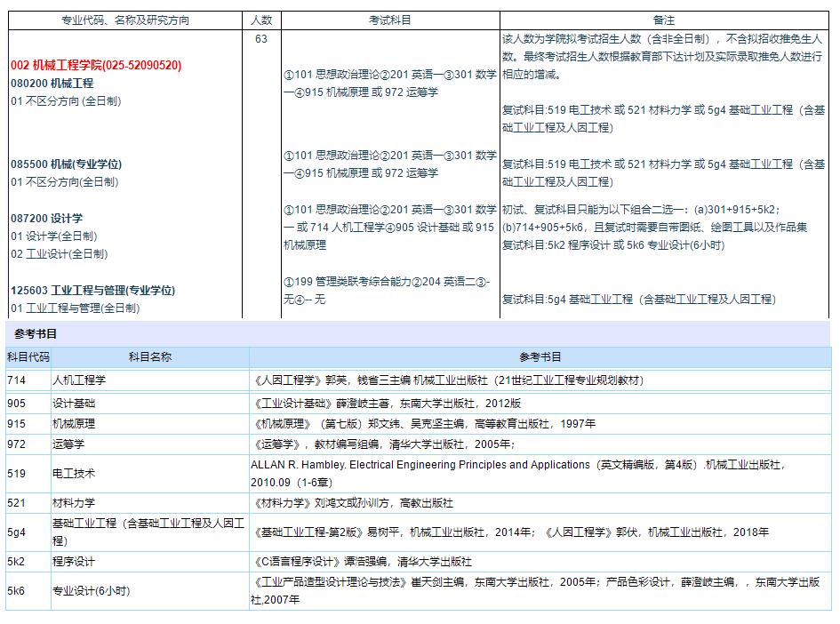Click the red 机械工程学院 college heading link
The image size is (840, 624).
coord(96,66)
